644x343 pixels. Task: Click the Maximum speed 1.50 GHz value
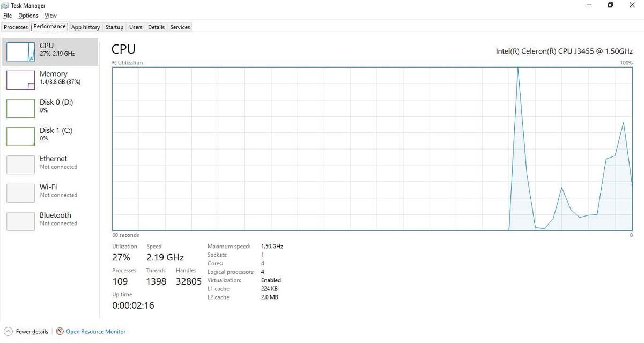(272, 247)
